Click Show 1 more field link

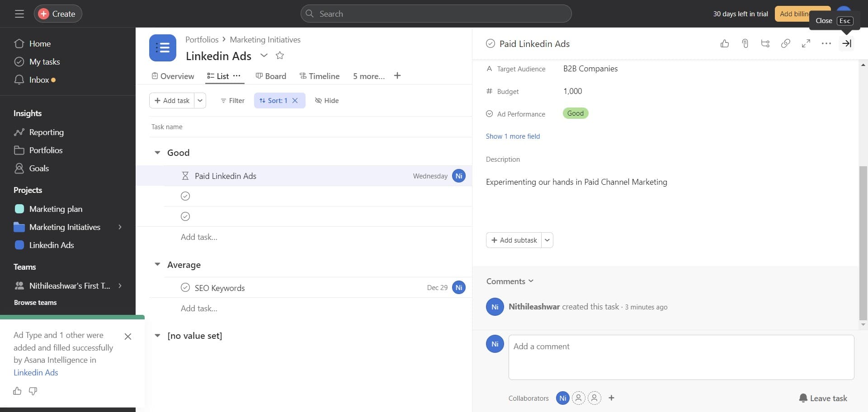[513, 136]
